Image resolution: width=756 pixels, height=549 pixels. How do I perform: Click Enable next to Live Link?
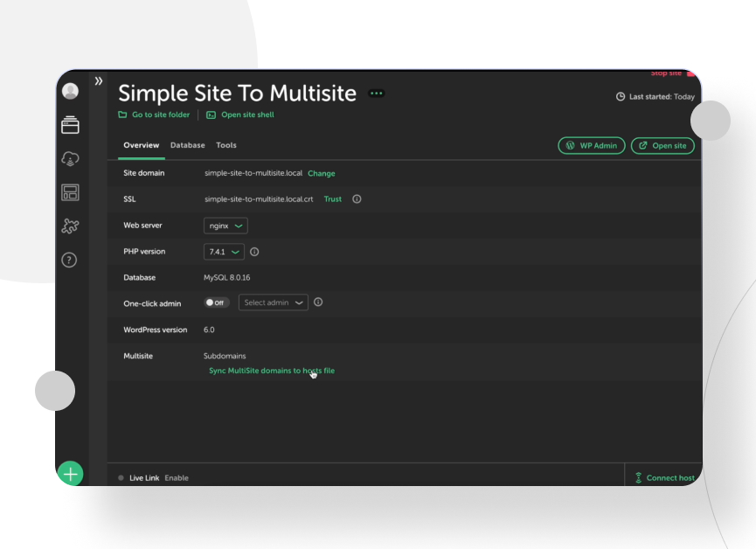click(x=177, y=478)
